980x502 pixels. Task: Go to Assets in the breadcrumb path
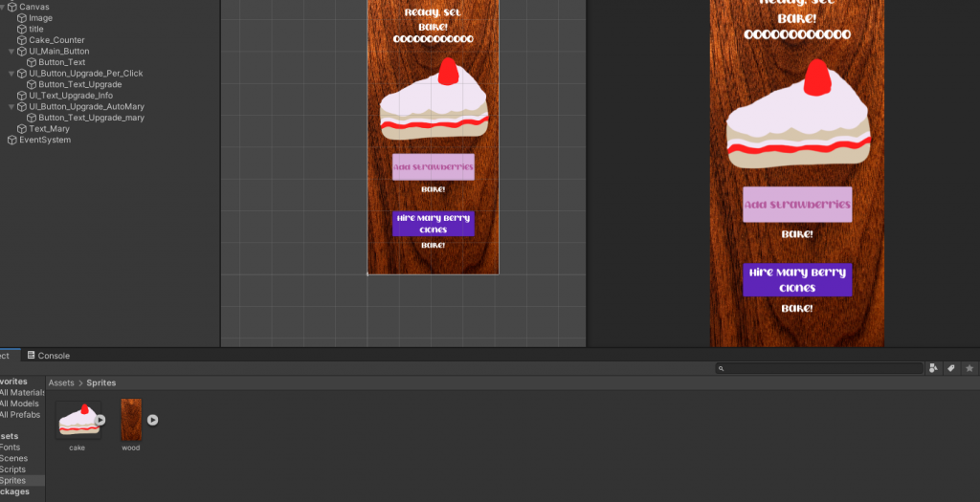click(x=61, y=383)
